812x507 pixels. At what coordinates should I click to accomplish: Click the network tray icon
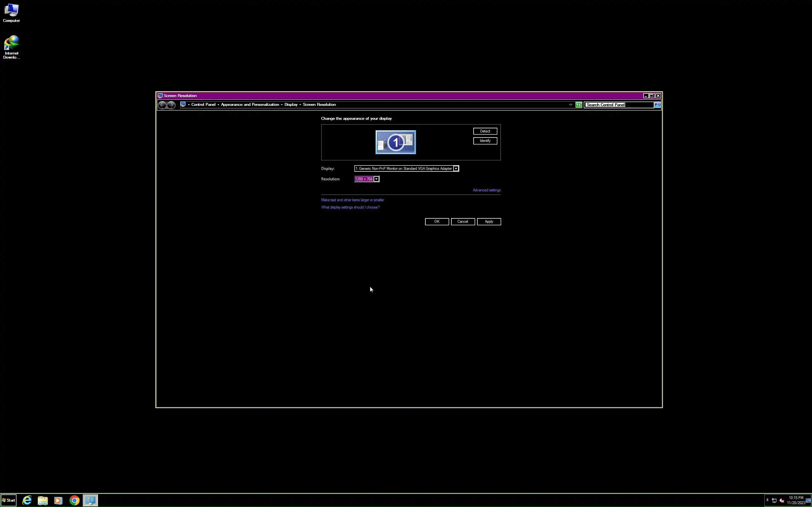pyautogui.click(x=775, y=501)
